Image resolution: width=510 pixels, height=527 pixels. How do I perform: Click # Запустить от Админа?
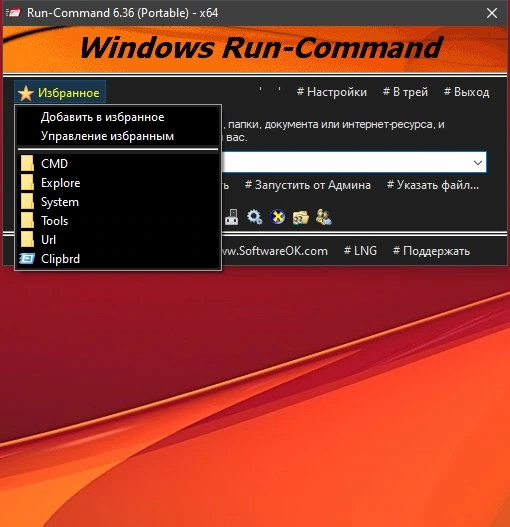click(308, 185)
